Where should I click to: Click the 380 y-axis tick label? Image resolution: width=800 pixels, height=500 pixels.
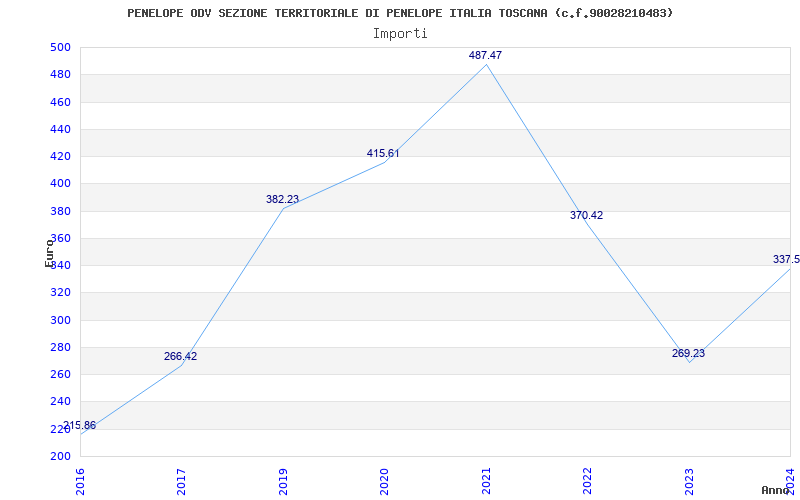pyautogui.click(x=60, y=211)
